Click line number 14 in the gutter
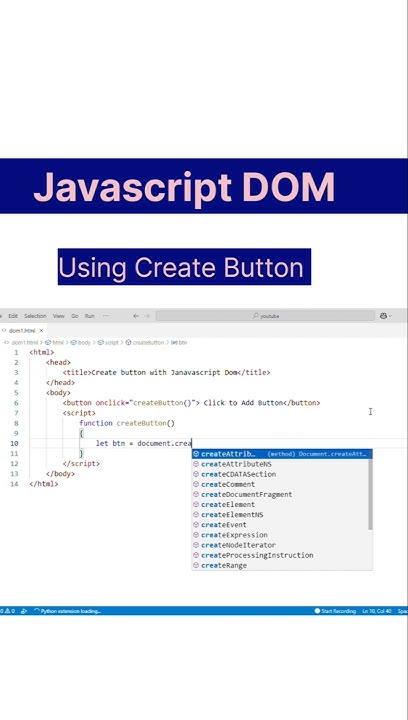The width and height of the screenshot is (408, 720). [14, 484]
